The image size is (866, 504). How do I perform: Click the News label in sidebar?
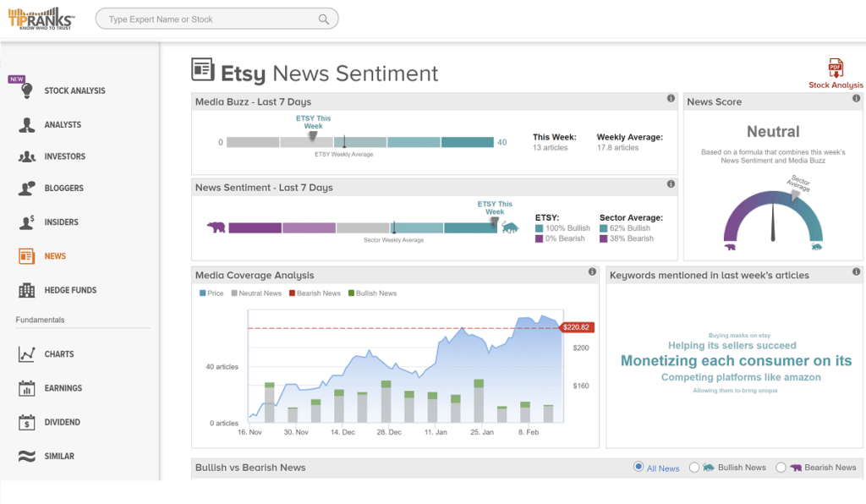point(55,256)
